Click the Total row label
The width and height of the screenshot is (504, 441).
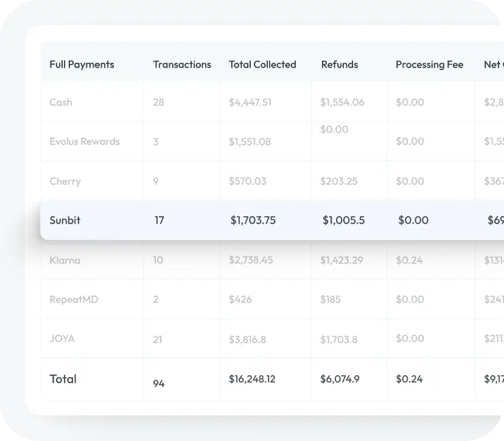(x=63, y=379)
